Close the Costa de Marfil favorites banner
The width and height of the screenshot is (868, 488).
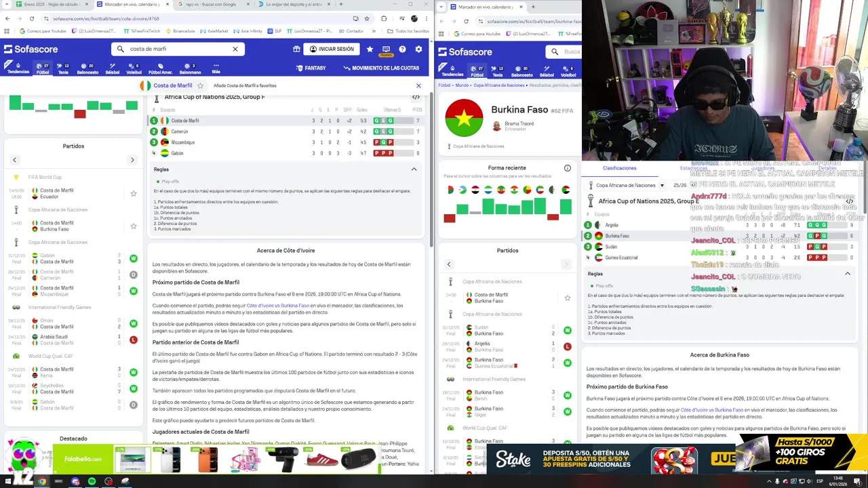tap(418, 85)
